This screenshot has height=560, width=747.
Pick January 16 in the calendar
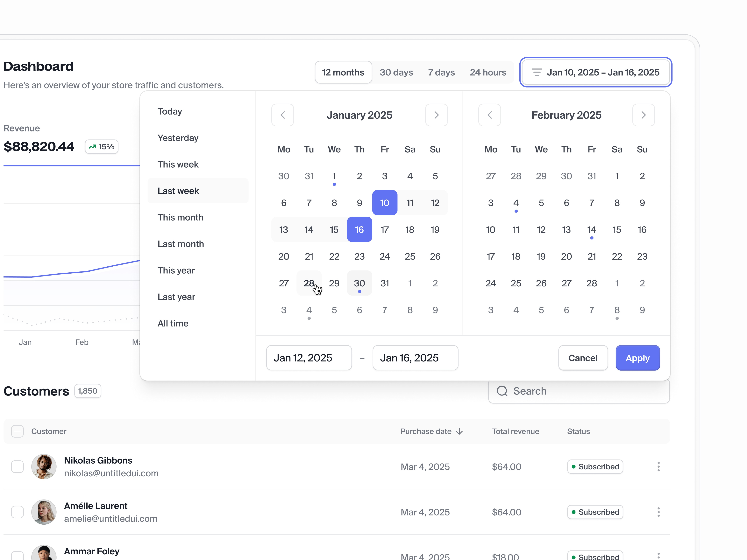click(359, 229)
